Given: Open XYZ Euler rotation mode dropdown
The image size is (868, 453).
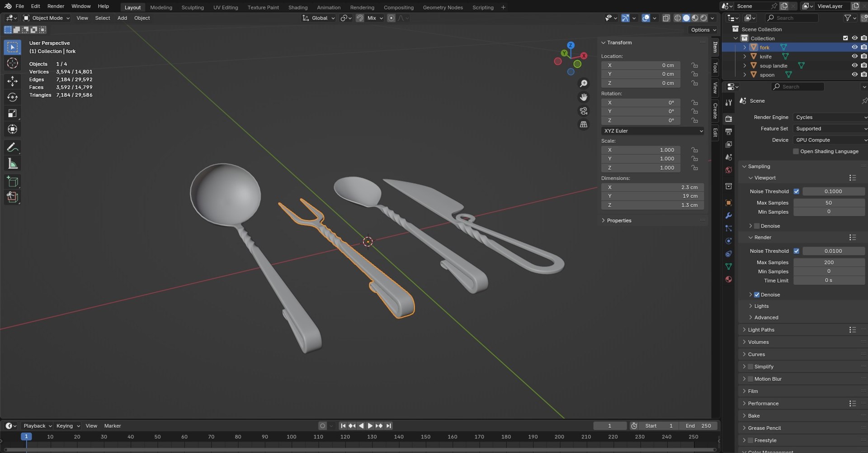Looking at the screenshot, I should [x=652, y=131].
